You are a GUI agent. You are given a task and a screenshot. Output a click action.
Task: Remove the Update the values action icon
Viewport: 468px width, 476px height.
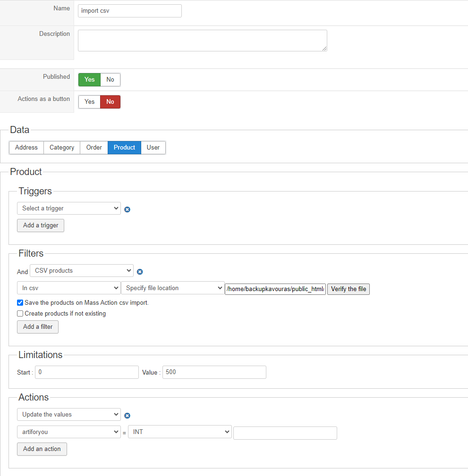click(128, 416)
